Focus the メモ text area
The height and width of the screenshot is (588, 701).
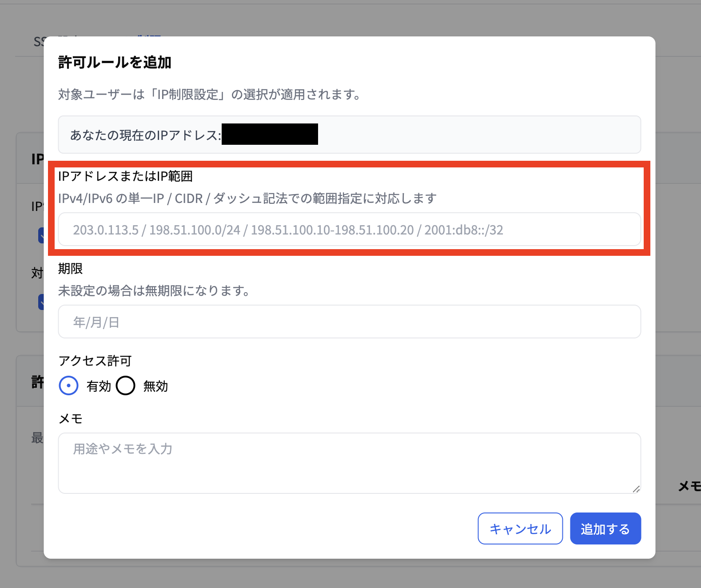[x=349, y=463]
